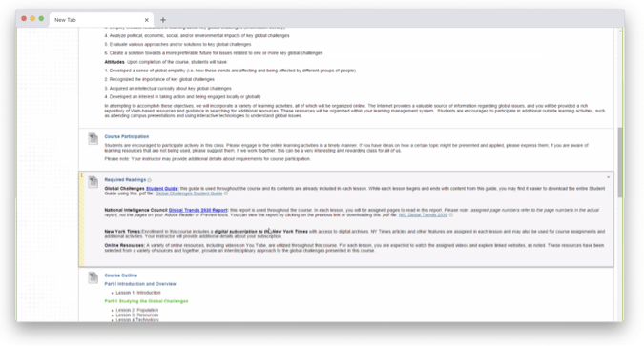
Task: Click the scrollbar up arrow
Action: [x=620, y=31]
